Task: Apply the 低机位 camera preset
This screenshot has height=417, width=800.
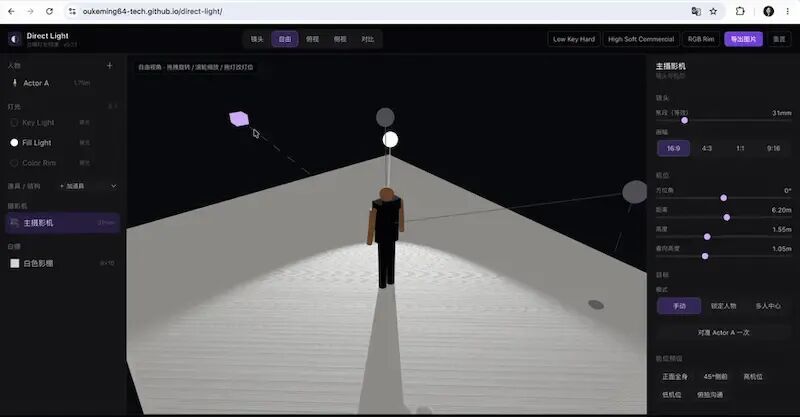Action: 671,395
